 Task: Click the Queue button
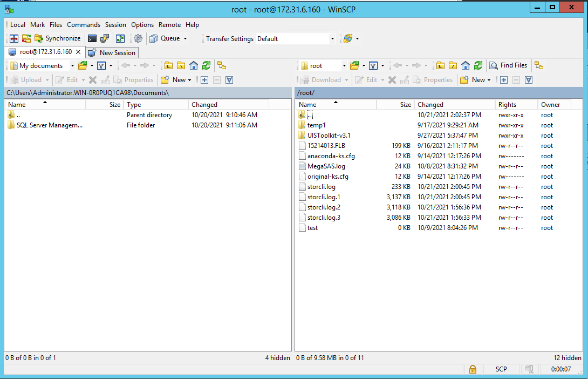click(165, 38)
